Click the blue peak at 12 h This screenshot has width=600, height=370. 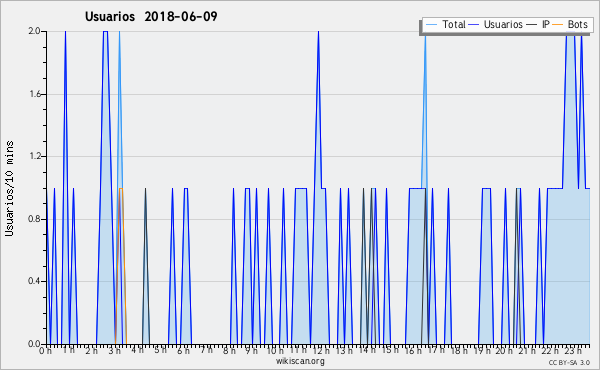click(x=318, y=32)
